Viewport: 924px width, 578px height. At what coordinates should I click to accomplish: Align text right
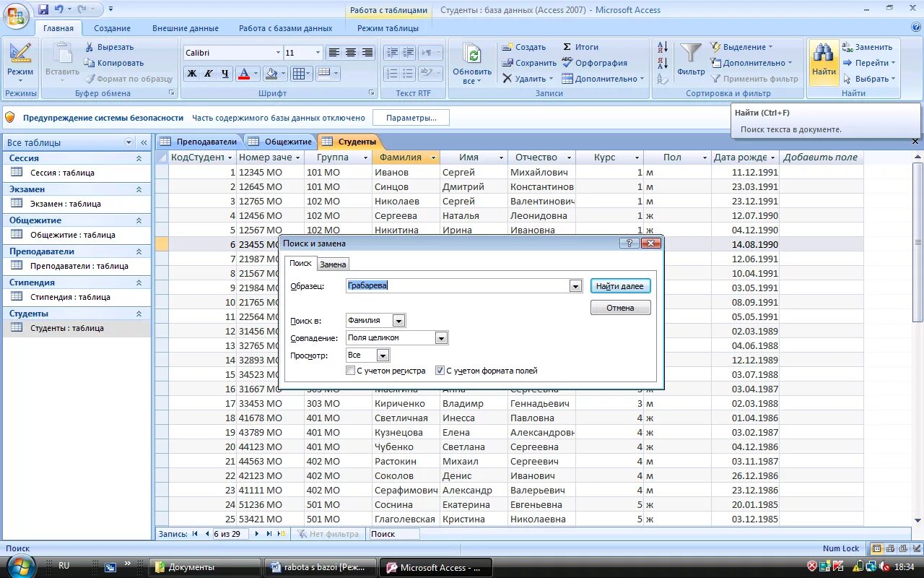[367, 53]
